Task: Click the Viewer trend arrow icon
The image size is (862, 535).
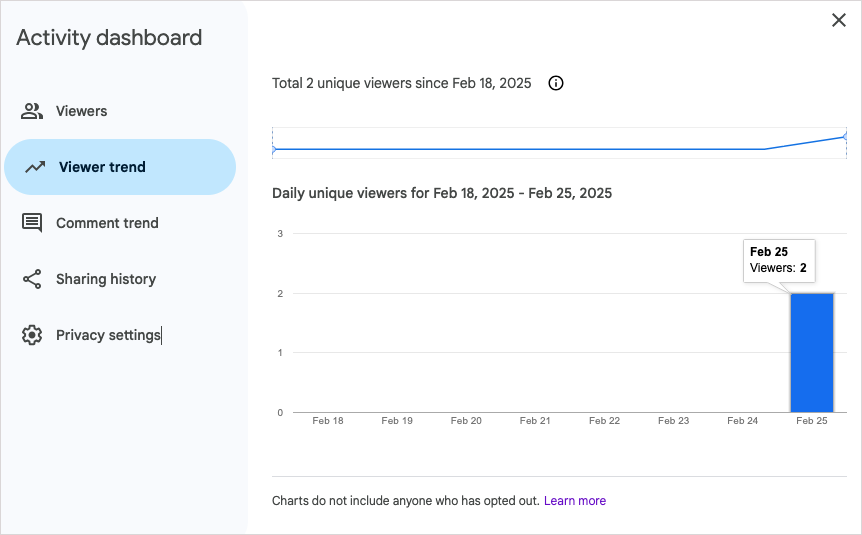Action: click(x=35, y=167)
